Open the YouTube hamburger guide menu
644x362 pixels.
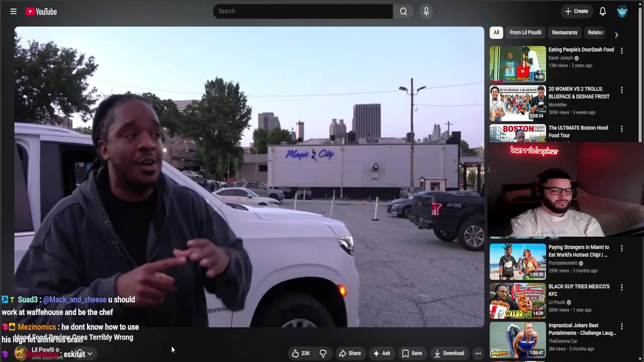click(14, 11)
